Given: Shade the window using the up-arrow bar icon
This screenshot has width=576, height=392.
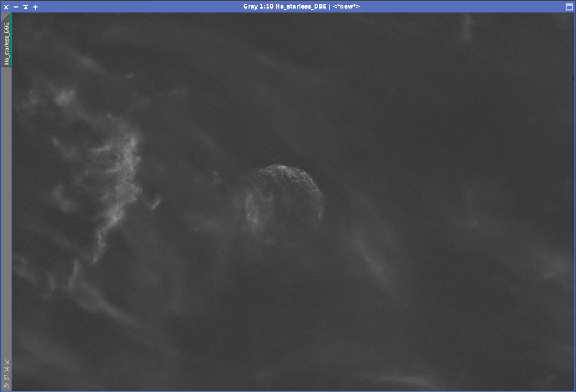Looking at the screenshot, I should [x=26, y=7].
